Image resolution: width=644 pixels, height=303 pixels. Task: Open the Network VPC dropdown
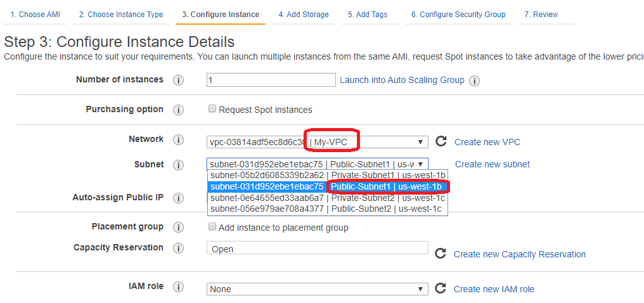click(317, 142)
